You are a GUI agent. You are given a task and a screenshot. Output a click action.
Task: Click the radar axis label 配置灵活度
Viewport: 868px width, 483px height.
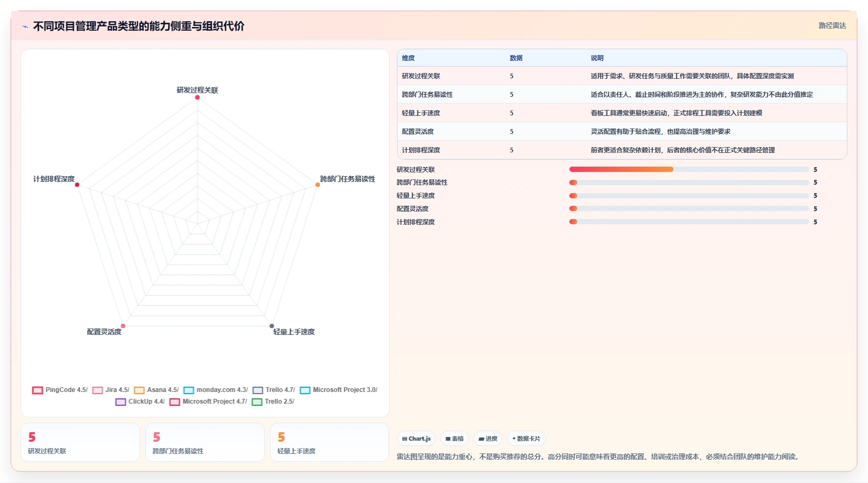(x=104, y=332)
